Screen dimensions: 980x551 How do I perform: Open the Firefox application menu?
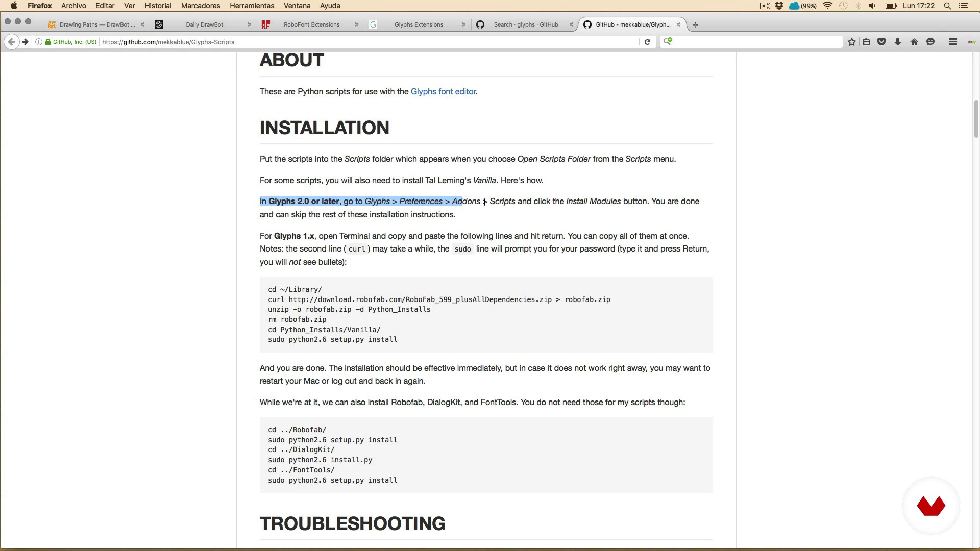click(40, 6)
